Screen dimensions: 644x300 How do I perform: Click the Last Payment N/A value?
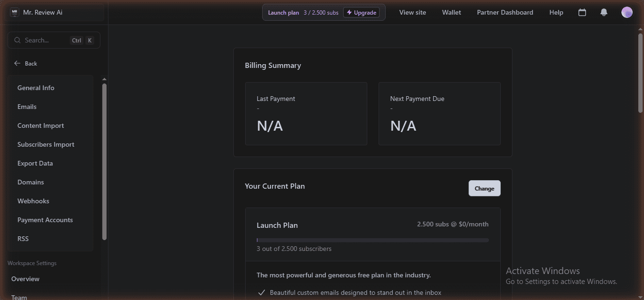(x=270, y=126)
